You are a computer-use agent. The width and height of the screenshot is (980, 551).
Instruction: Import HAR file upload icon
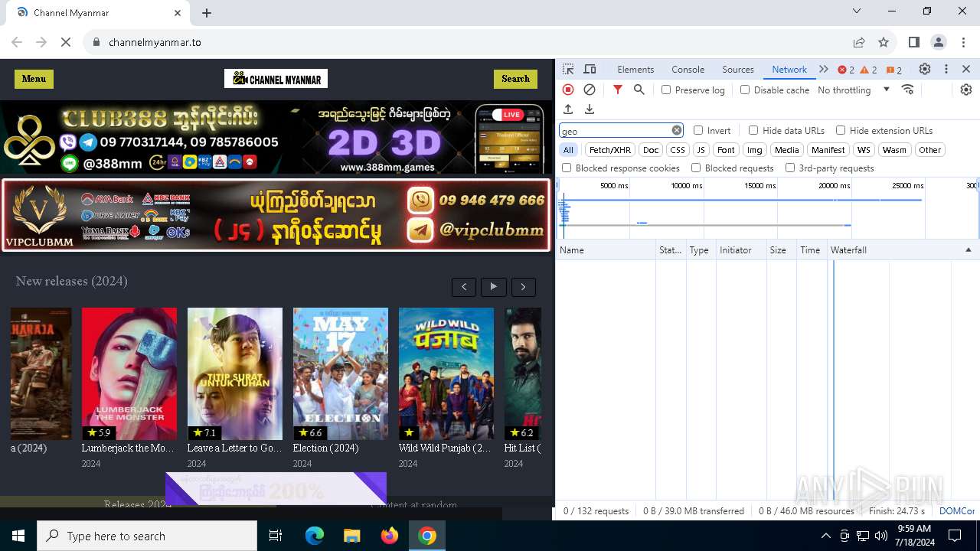[x=568, y=109]
